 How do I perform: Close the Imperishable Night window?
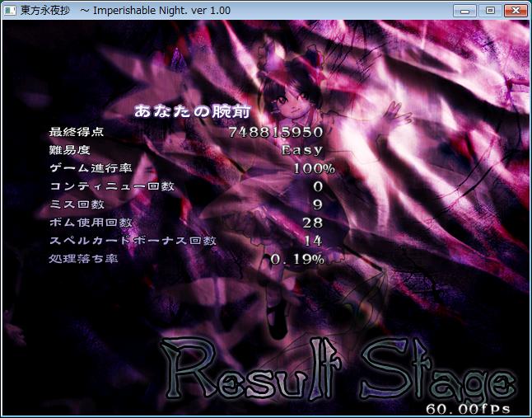[516, 11]
